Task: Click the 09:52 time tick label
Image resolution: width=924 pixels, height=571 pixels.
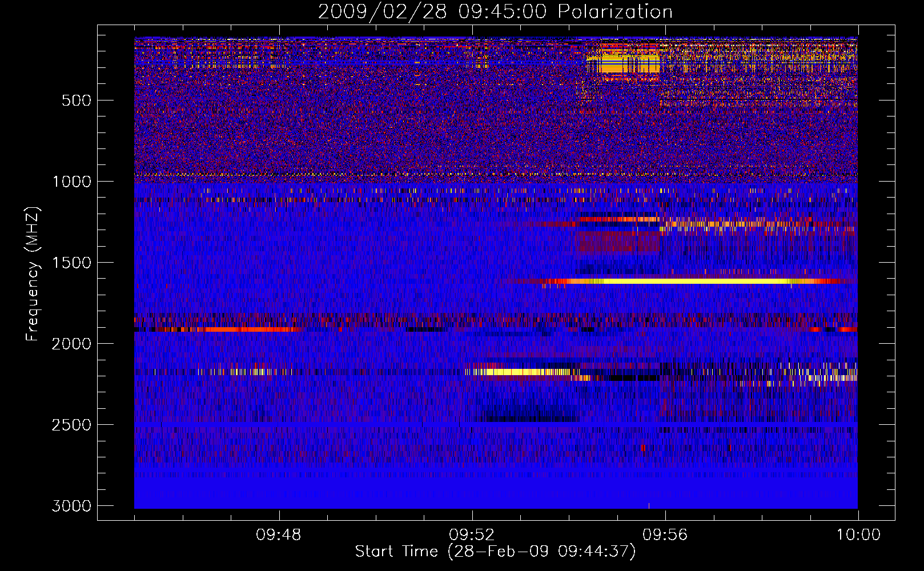Action: point(472,535)
